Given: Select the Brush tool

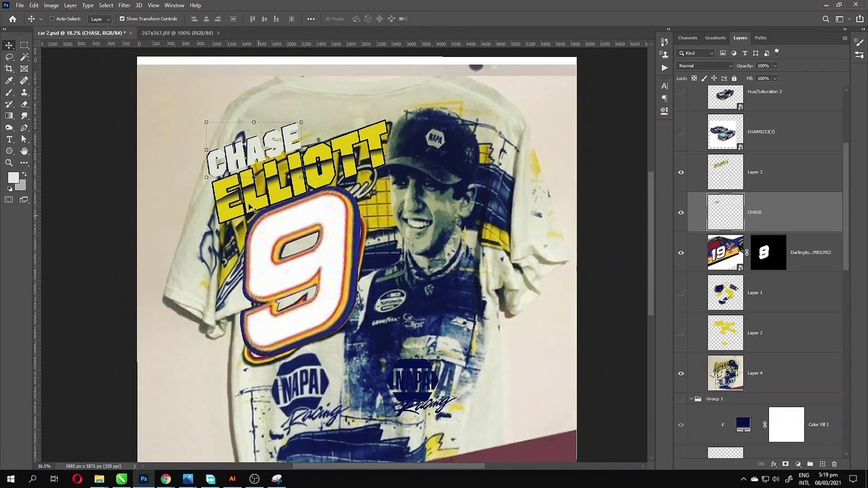Looking at the screenshot, I should [x=9, y=92].
